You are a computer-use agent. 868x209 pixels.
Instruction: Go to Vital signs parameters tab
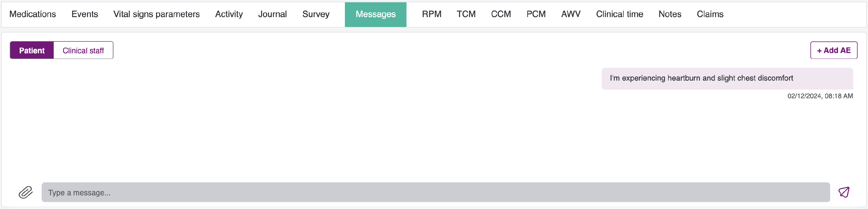[156, 14]
